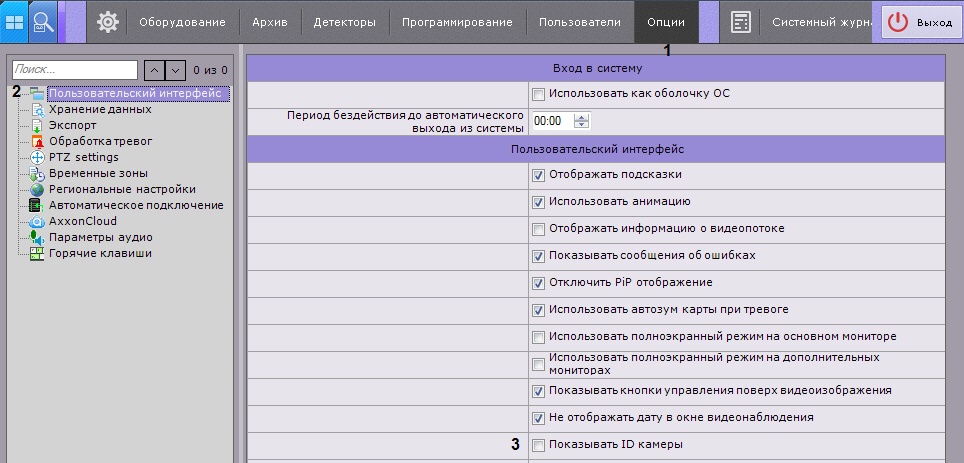Toggle Отключить PiP отображение checkbox
The image size is (964, 463).
[x=539, y=283]
